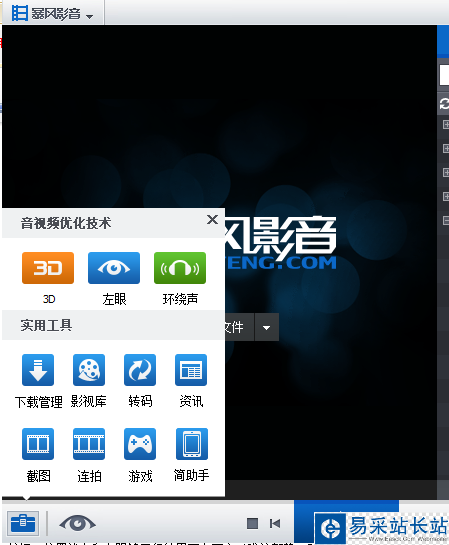Viewport: 449px width, 545px height.
Task: Refresh the playlist side panel
Action: tap(444, 104)
